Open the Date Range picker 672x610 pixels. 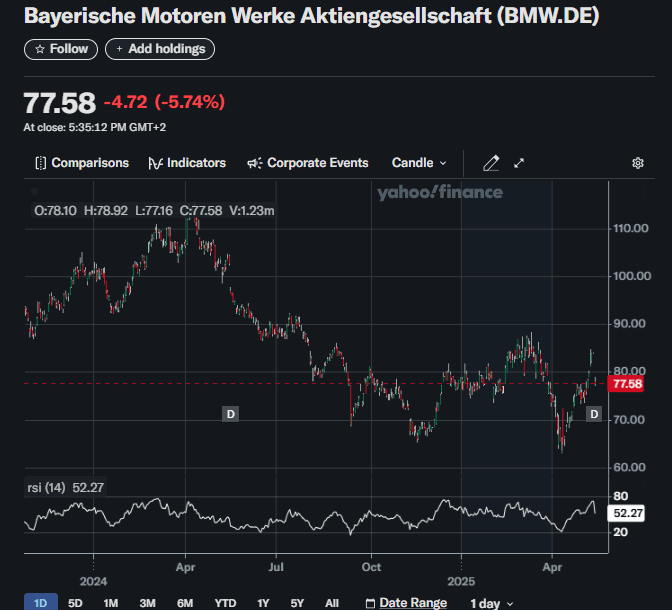coord(406,603)
